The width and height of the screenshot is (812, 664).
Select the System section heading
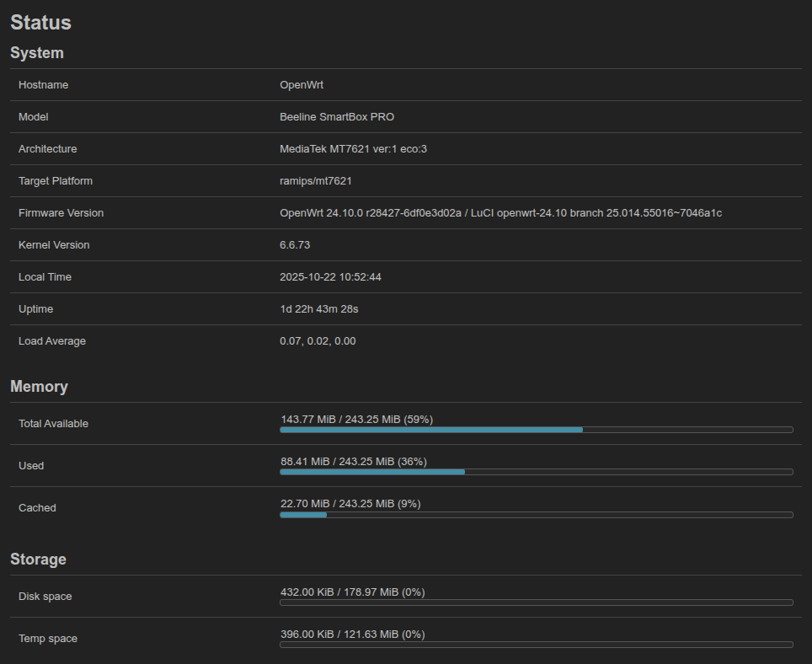(37, 53)
